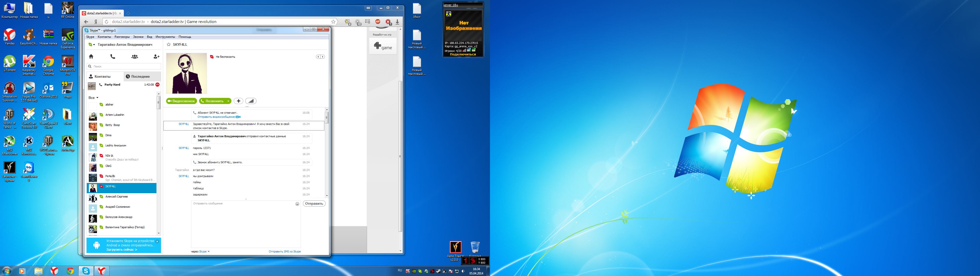The width and height of the screenshot is (980, 276).
Task: Open TeamSpeak 3 Client desktop icon
Action: pos(48,119)
